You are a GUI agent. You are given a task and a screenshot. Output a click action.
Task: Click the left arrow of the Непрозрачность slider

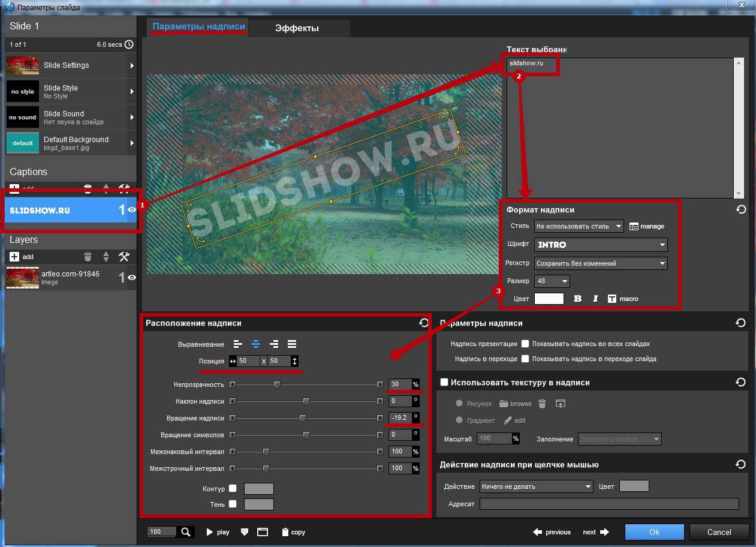(x=233, y=384)
